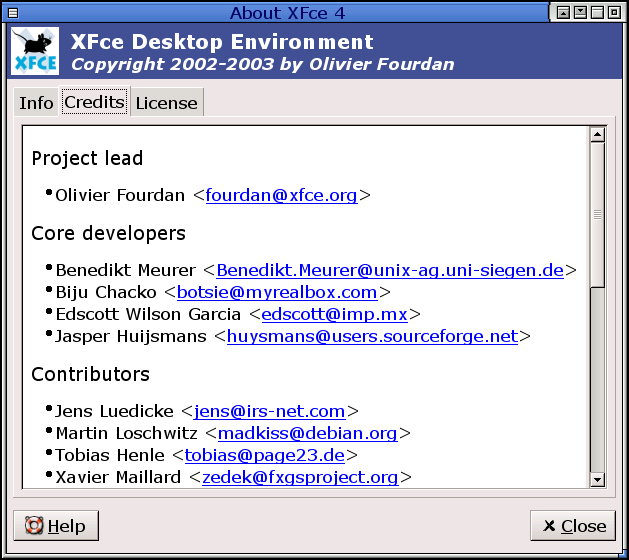This screenshot has height=560, width=629.
Task: Open tobias@page23.de email link
Action: (x=264, y=456)
